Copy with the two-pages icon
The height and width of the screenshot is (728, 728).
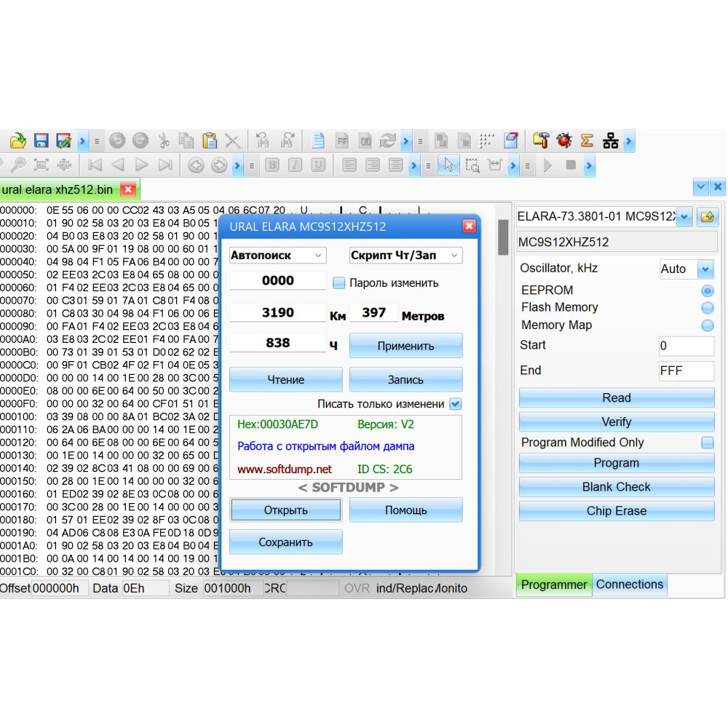pos(186,141)
